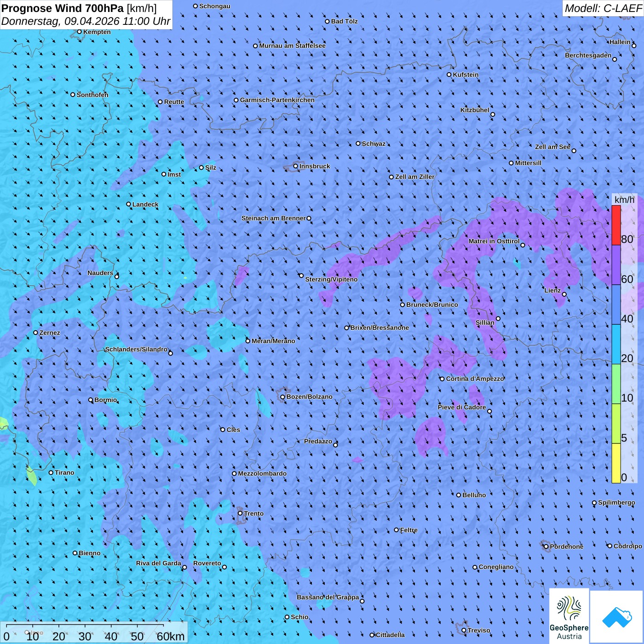Click the 'Schlanders/Silandro' label

click(x=136, y=349)
